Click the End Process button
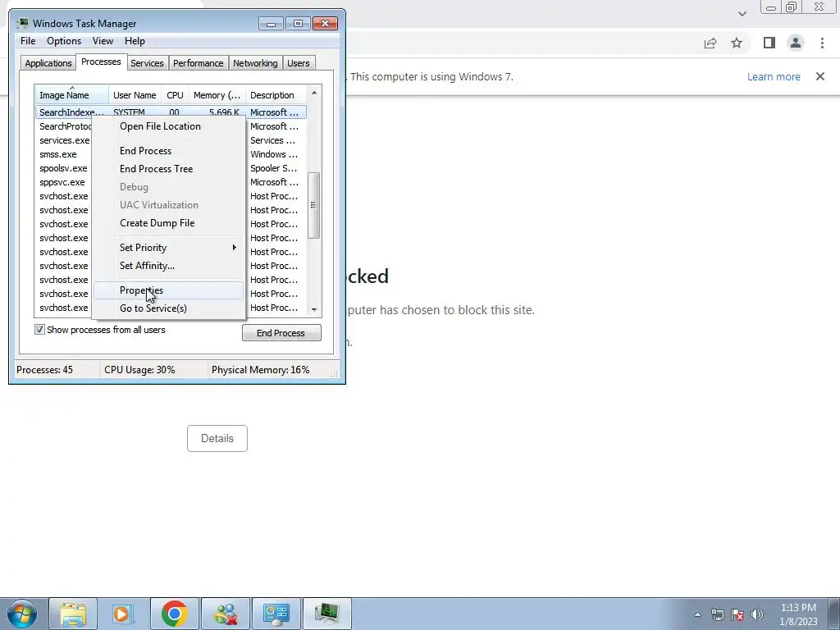 [x=281, y=333]
